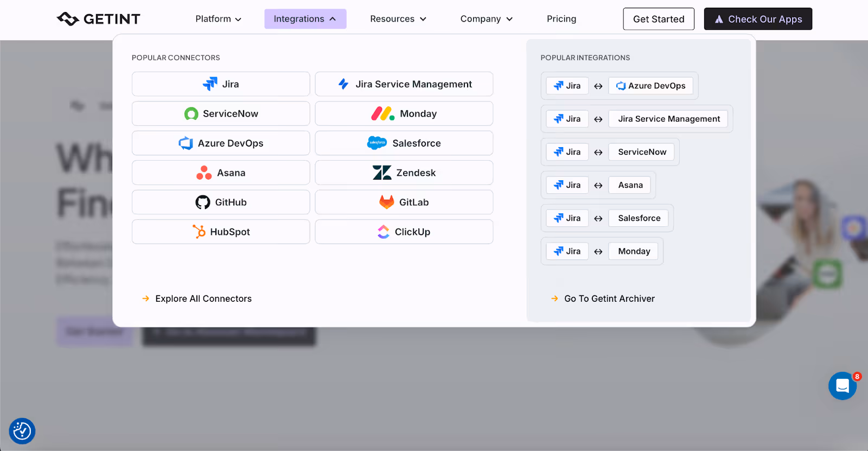Click Jira chip in the Salesforce row
The image size is (868, 451).
pos(567,218)
